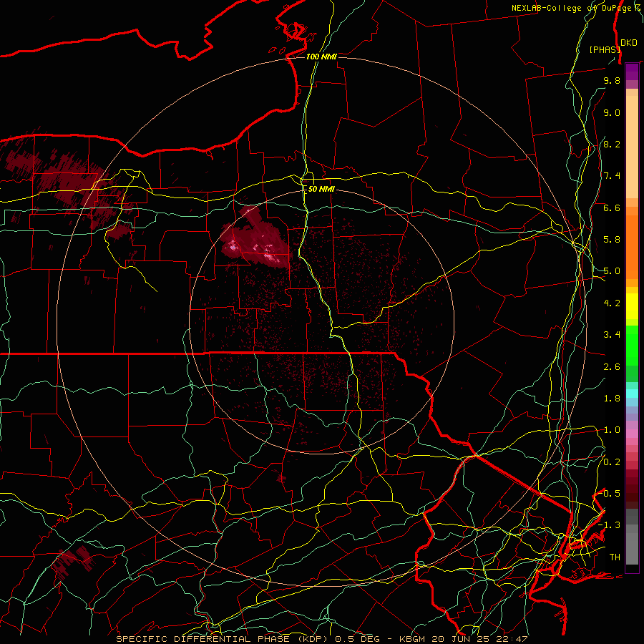Click the 50 NMI range ring label
Image resolution: width=644 pixels, height=644 pixels.
321,189
